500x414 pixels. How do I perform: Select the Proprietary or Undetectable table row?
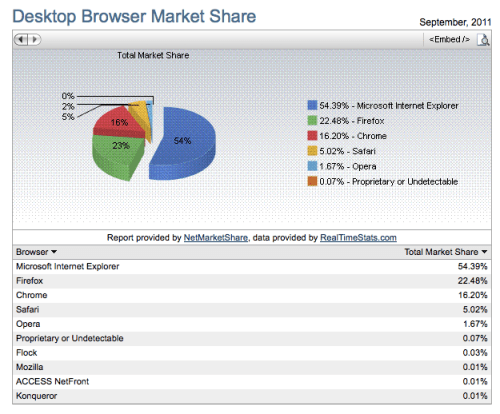coord(252,338)
